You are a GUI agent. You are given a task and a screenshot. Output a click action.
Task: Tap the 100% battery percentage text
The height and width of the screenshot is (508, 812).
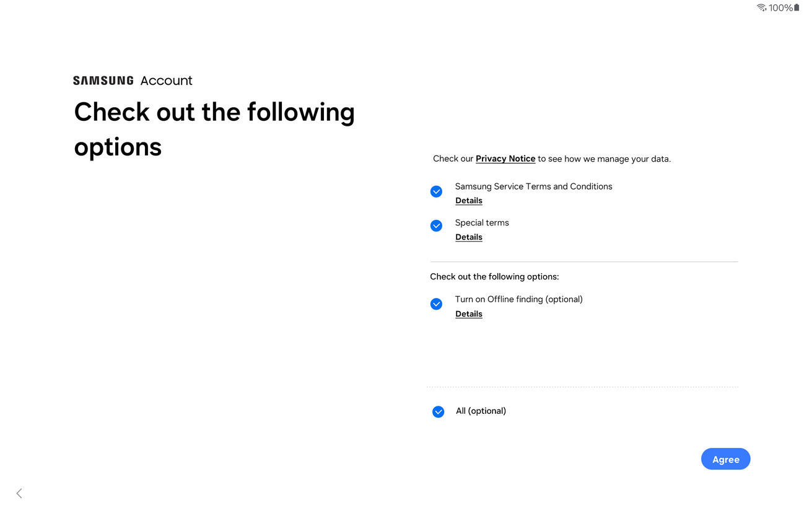coord(780,8)
